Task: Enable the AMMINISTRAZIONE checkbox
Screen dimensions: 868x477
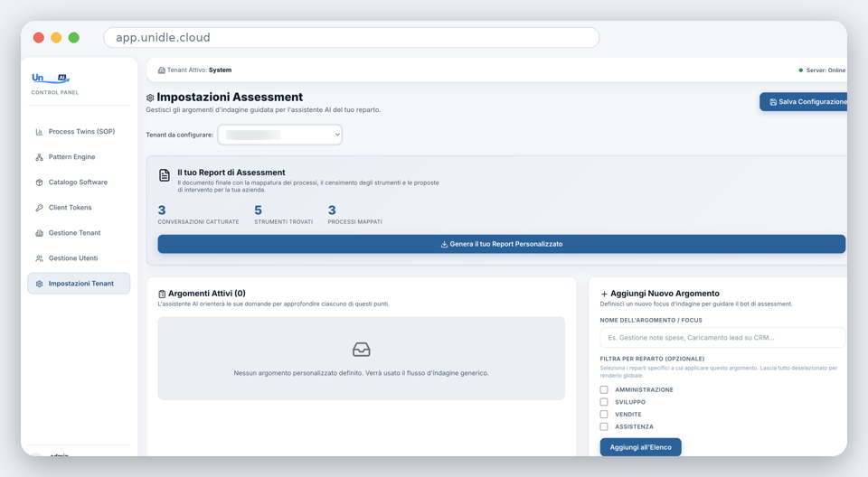Action: (x=604, y=389)
